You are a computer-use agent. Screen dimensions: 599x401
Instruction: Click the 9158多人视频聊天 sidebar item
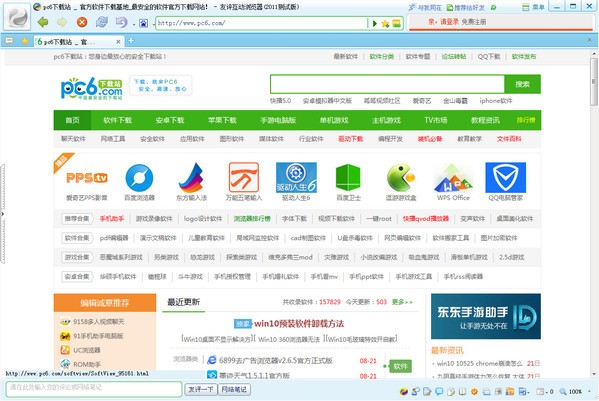point(99,322)
